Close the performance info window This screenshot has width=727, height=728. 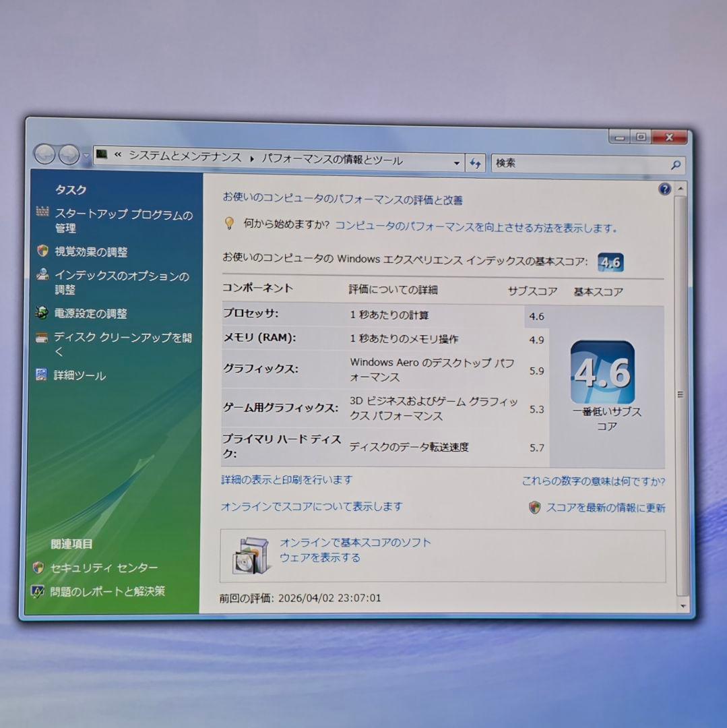click(670, 138)
